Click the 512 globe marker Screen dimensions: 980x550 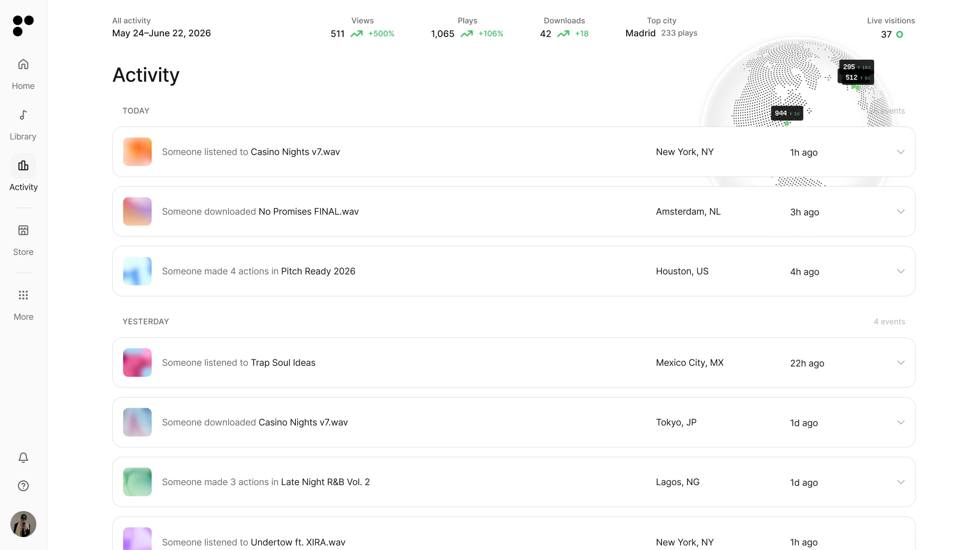tap(857, 78)
